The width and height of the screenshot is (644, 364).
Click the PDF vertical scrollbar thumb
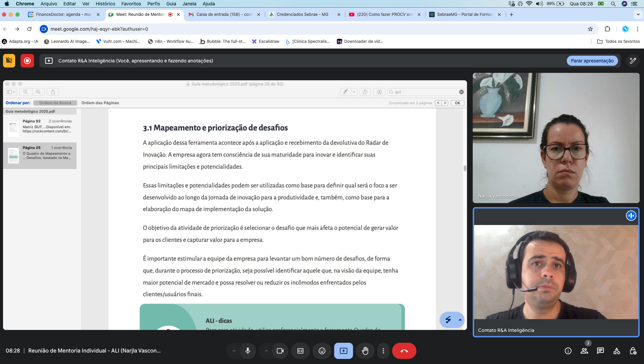[x=465, y=168]
